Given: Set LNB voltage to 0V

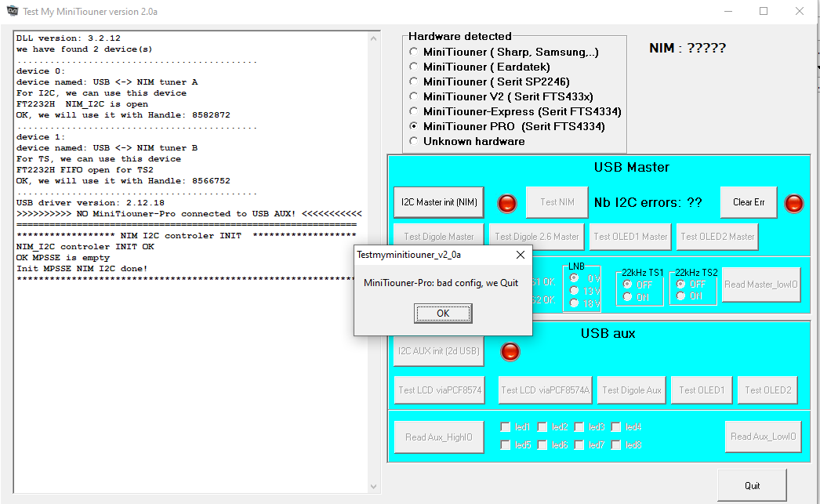Looking at the screenshot, I should pos(574,278).
